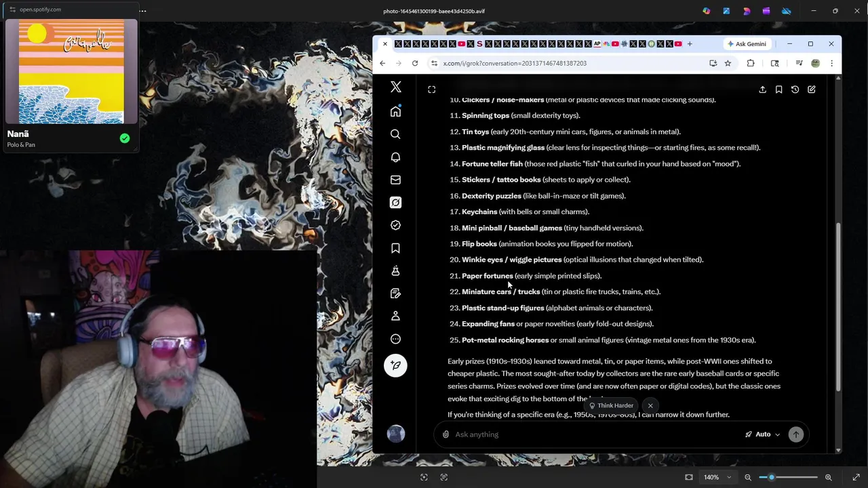Screen dimensions: 868x488
Task: Dismiss the Think Harder suggestion chip
Action: pyautogui.click(x=650, y=405)
